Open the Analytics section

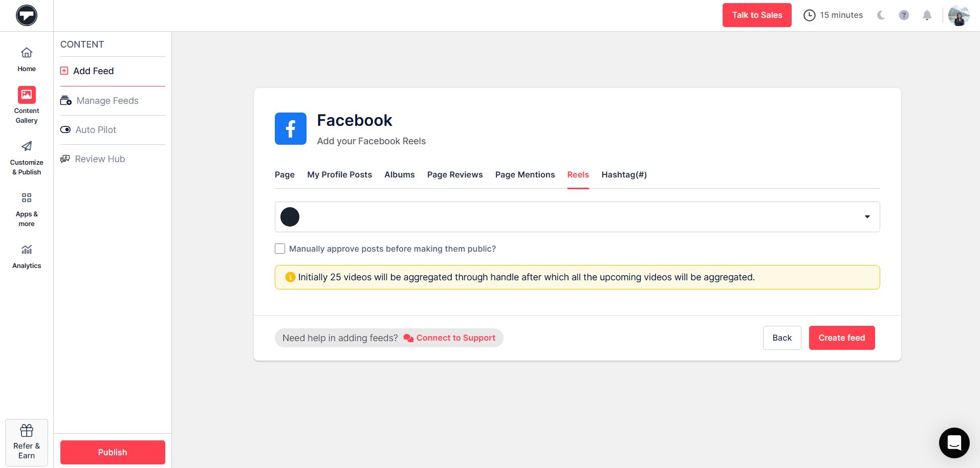pyautogui.click(x=27, y=256)
